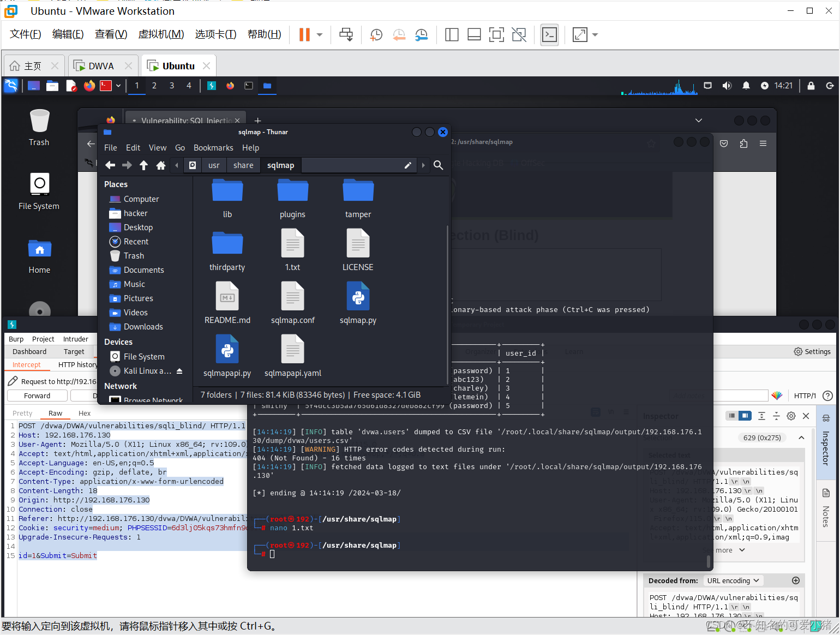The height and width of the screenshot is (635, 840).
Task: Open terminal launcher dropdown in Kali panel
Action: [x=118, y=86]
